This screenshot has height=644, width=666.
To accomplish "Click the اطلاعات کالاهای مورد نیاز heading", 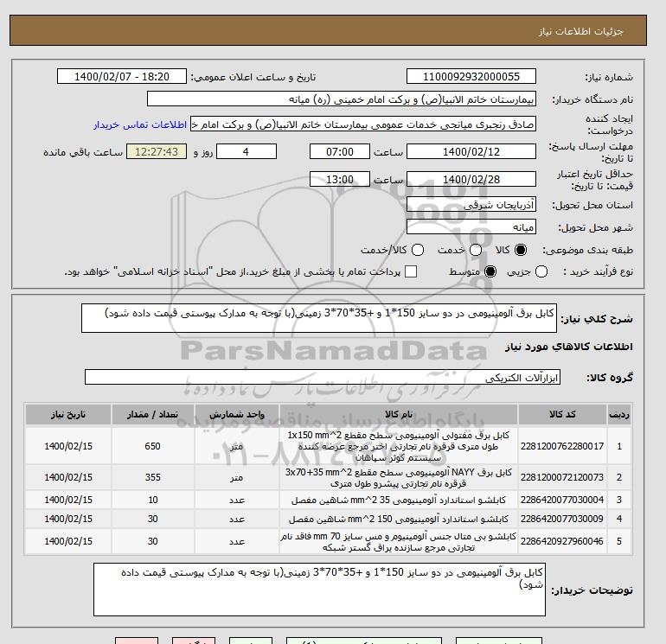I will click(569, 347).
